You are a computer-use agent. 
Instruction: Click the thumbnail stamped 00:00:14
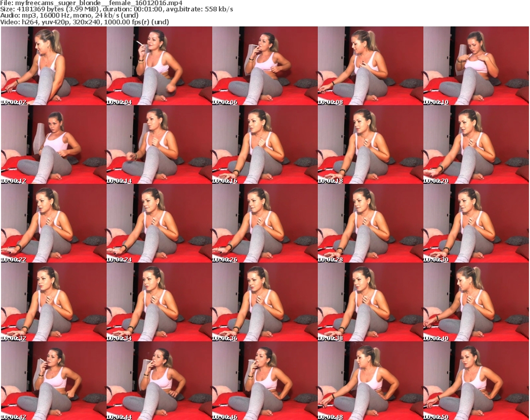tap(159, 144)
